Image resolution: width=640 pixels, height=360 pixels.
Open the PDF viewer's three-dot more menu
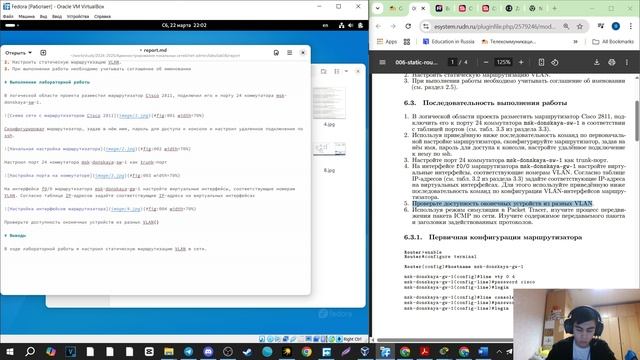pyautogui.click(x=627, y=62)
